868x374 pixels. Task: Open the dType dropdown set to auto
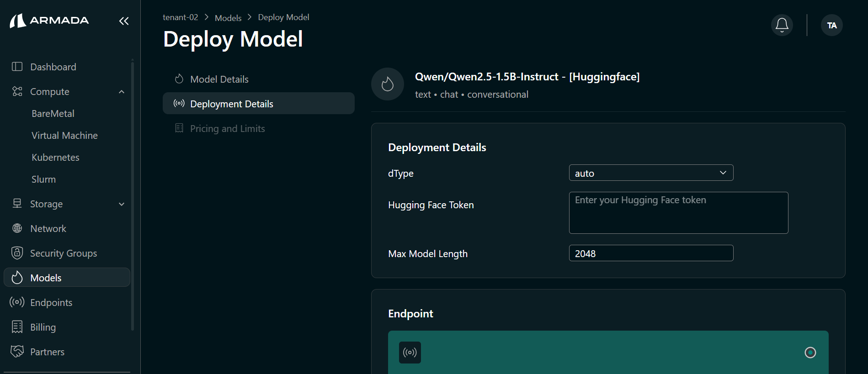[651, 173]
